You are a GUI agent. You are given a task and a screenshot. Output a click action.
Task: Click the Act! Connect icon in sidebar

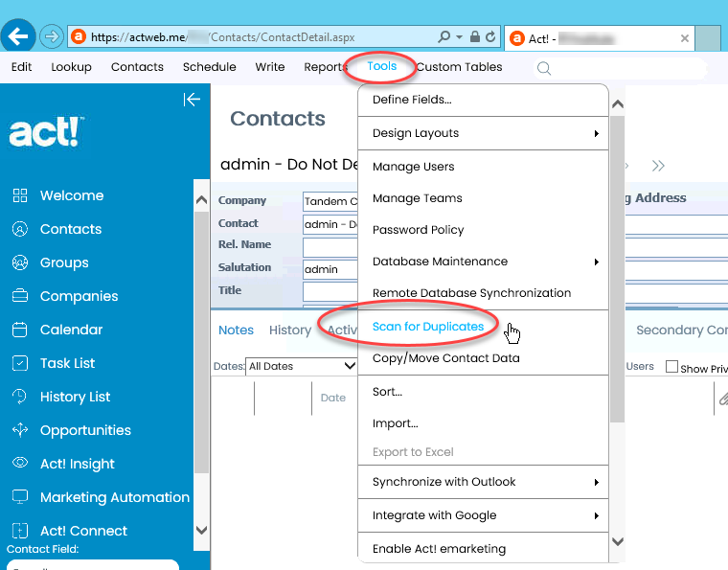(x=20, y=530)
